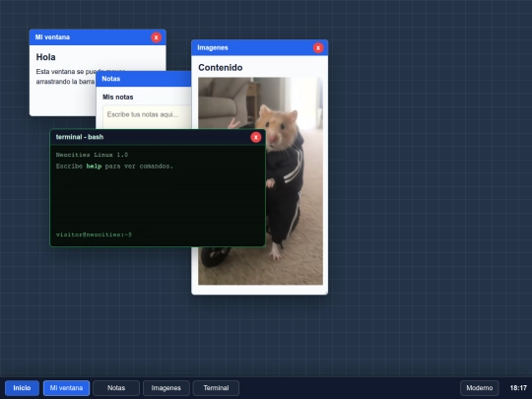Click the Hola heading in Mi ventana
The width and height of the screenshot is (532, 399).
pos(45,57)
